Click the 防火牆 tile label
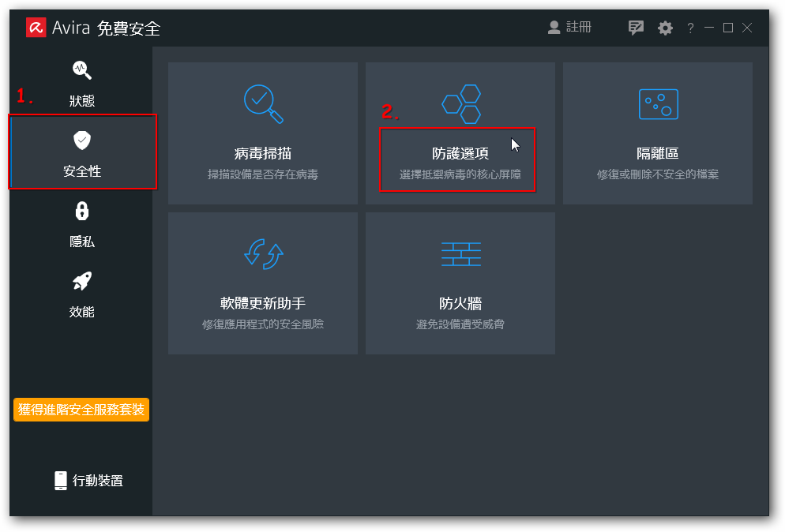The width and height of the screenshot is (785, 532). [460, 304]
